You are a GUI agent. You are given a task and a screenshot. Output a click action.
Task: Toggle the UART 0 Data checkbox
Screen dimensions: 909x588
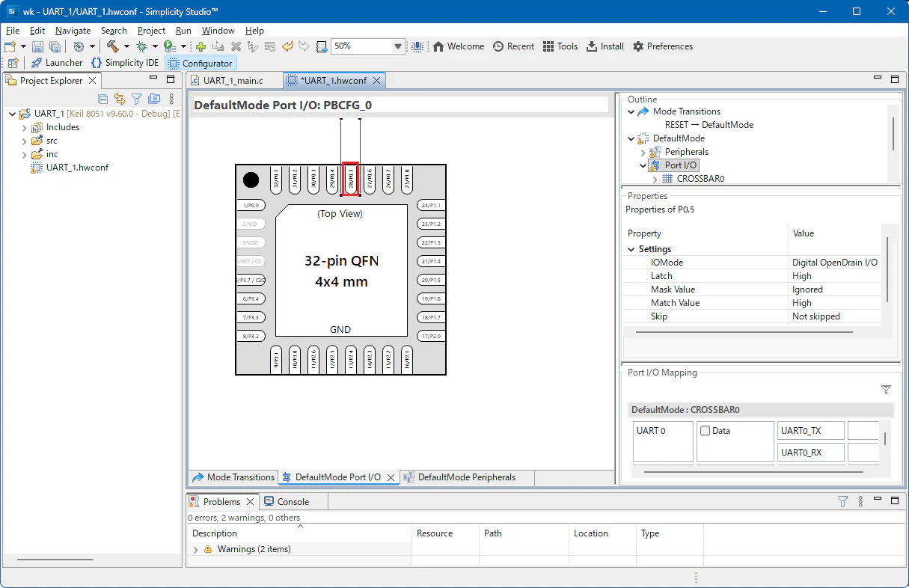705,431
